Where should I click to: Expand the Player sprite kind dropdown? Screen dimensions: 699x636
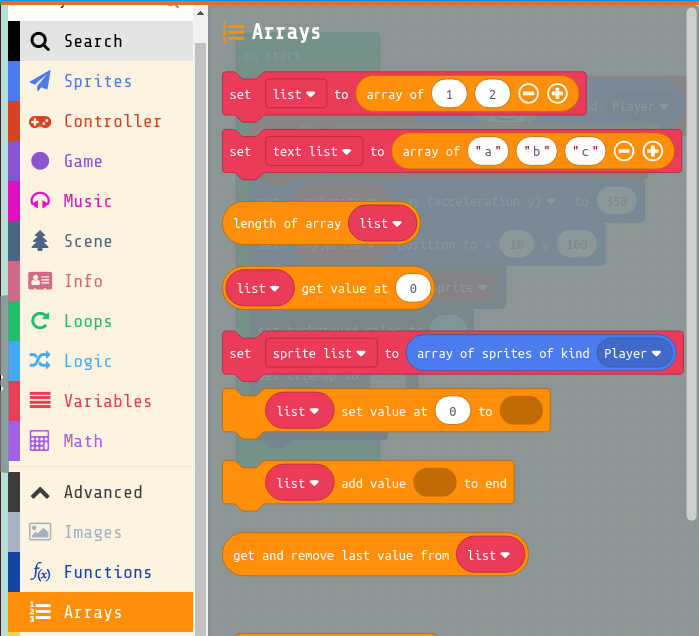pos(633,353)
